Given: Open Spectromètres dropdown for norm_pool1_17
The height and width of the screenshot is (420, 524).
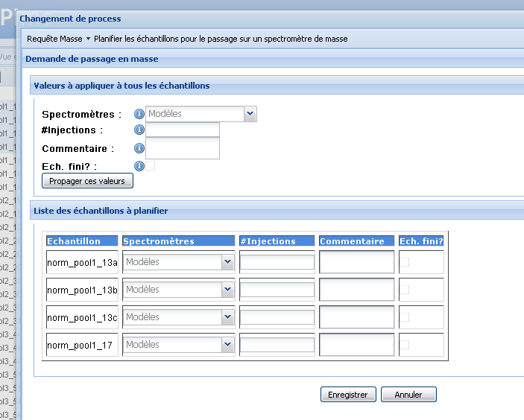Looking at the screenshot, I should click(x=227, y=345).
